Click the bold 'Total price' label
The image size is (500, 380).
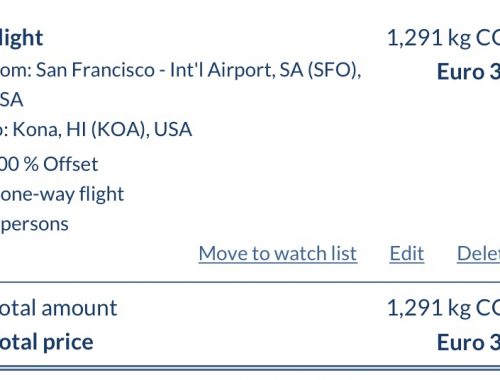(47, 342)
